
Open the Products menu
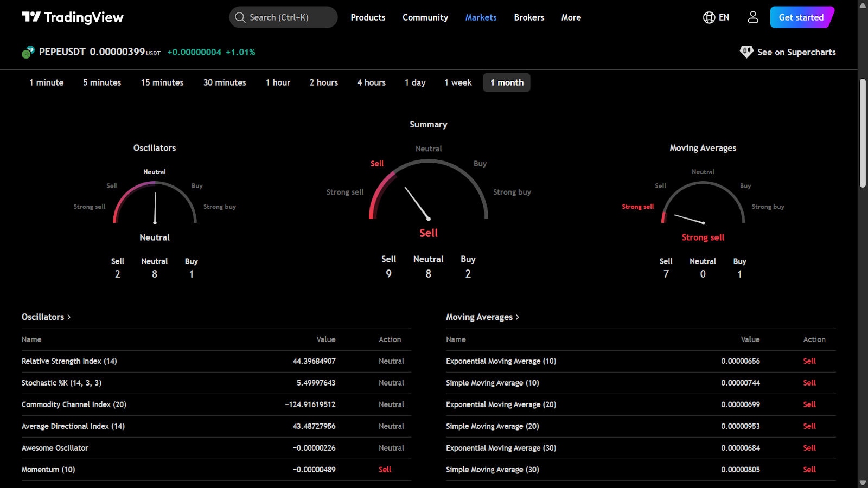[368, 17]
